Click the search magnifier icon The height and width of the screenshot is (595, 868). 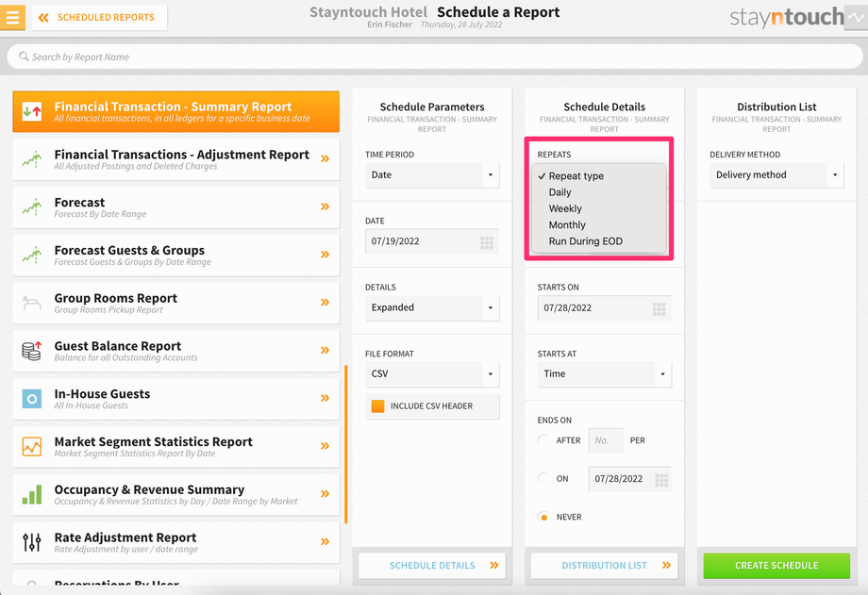click(x=24, y=57)
